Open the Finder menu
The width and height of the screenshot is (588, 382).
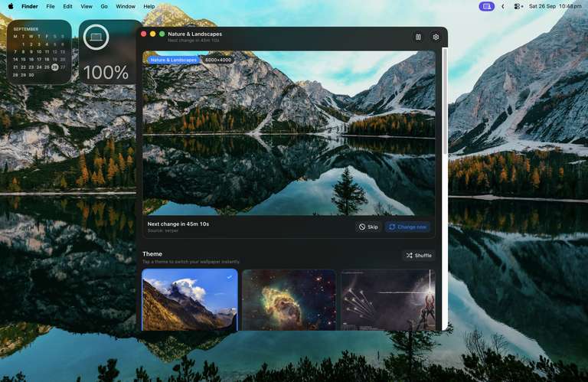click(30, 6)
